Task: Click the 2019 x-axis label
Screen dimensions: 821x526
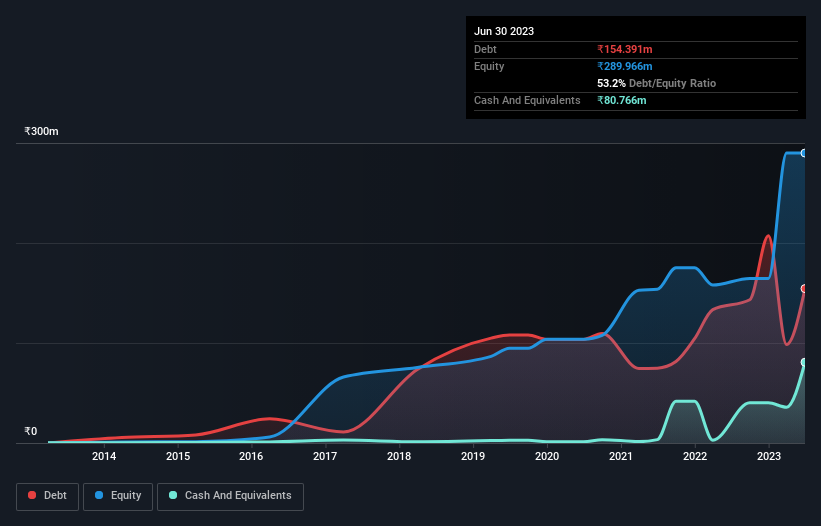Action: [x=473, y=456]
